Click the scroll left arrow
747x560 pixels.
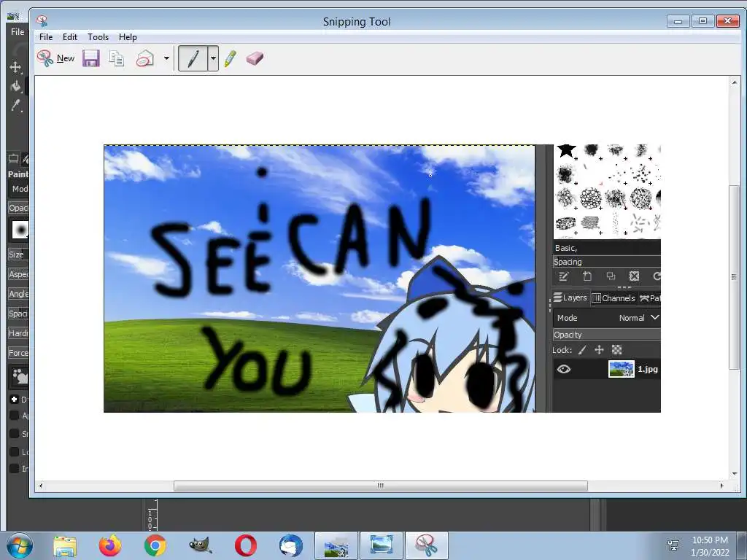41,486
